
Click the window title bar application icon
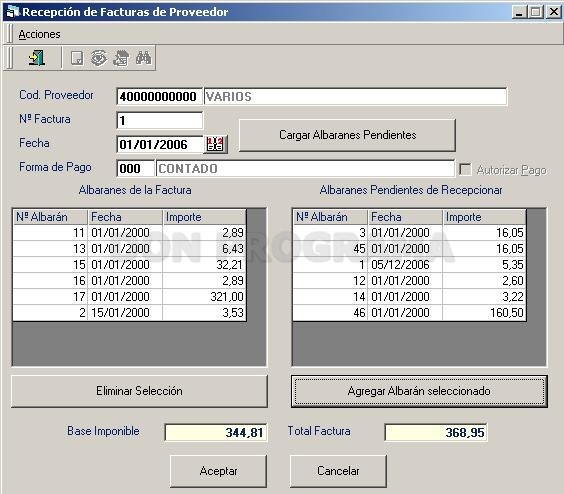(13, 12)
